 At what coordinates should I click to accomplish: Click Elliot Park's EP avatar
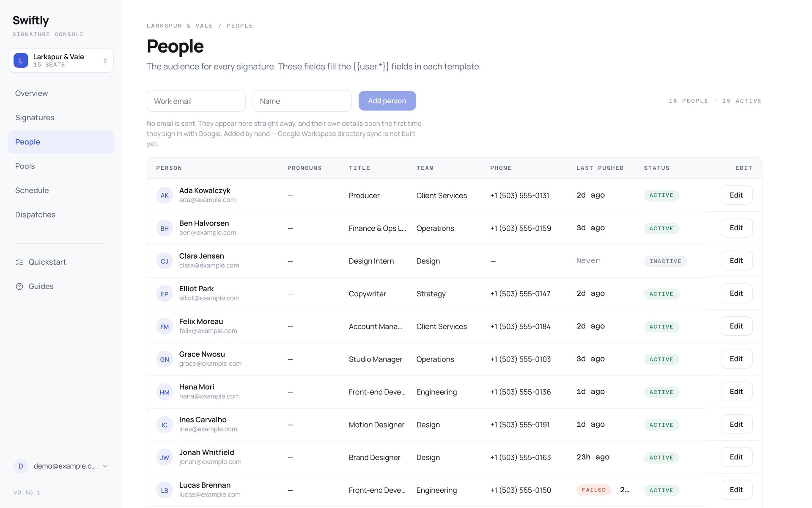click(165, 294)
